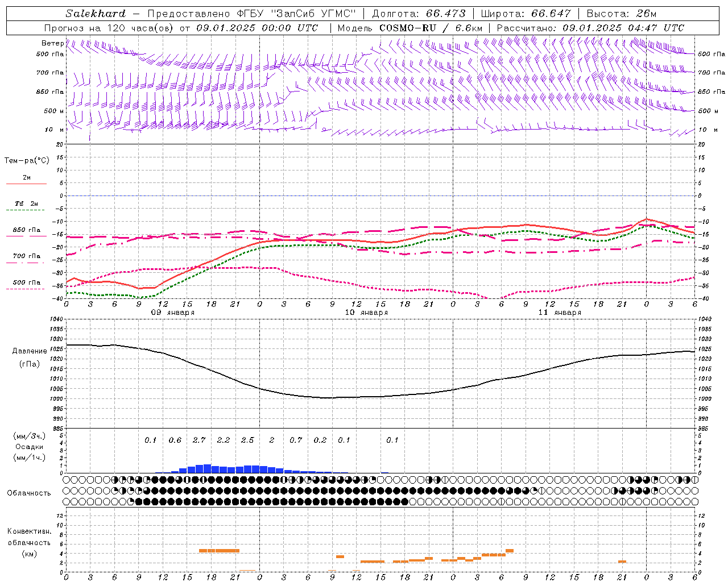Click the longitude value Долгота: 66.473
Viewport: 728px width, 582px height.
pos(419,14)
